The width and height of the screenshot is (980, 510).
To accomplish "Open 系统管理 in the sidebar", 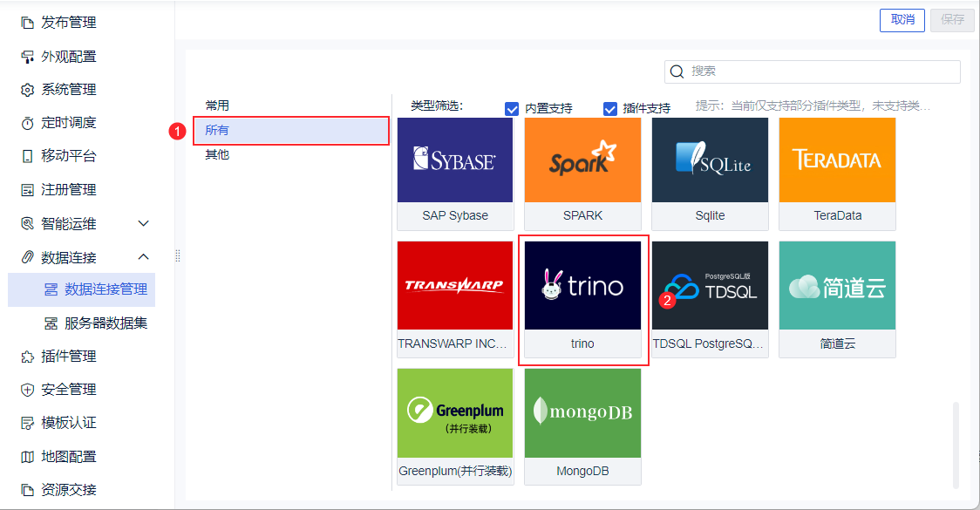I will click(69, 90).
